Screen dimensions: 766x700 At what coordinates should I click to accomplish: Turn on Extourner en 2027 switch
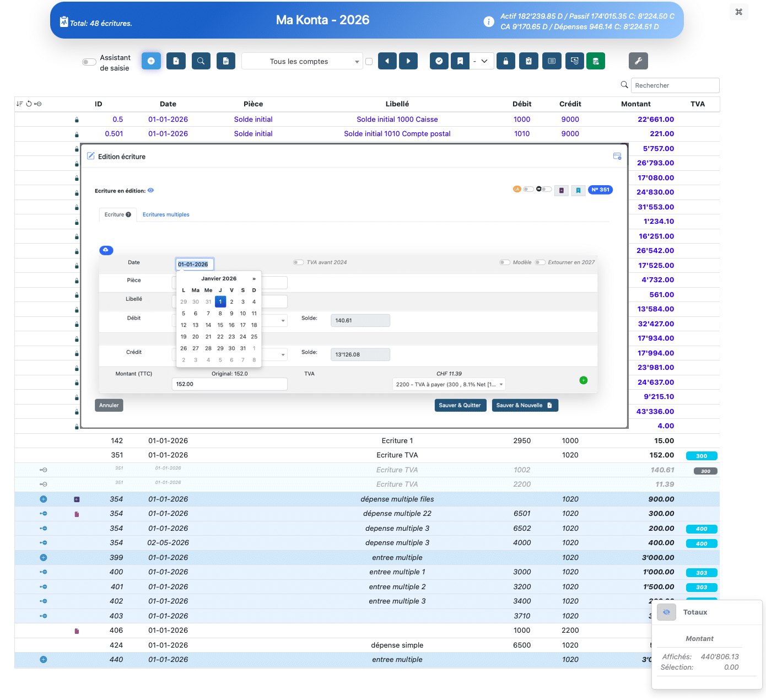[540, 262]
